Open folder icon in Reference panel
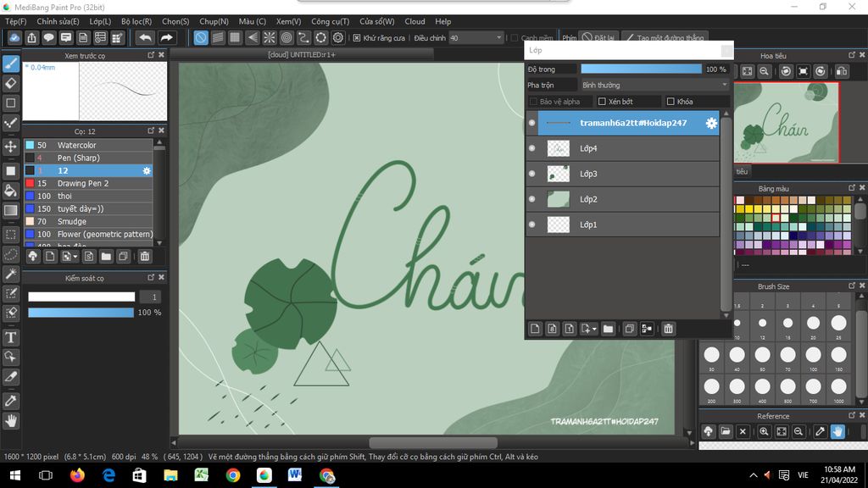Image resolution: width=868 pixels, height=488 pixels. [726, 431]
